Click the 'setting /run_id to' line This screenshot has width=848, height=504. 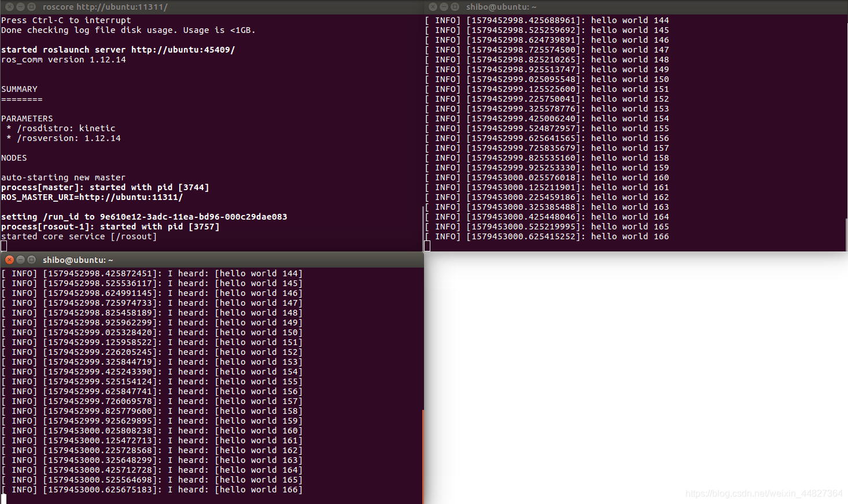click(x=144, y=217)
